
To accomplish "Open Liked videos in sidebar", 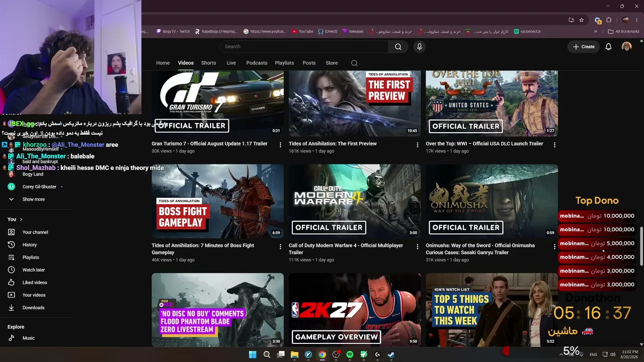I will (34, 283).
